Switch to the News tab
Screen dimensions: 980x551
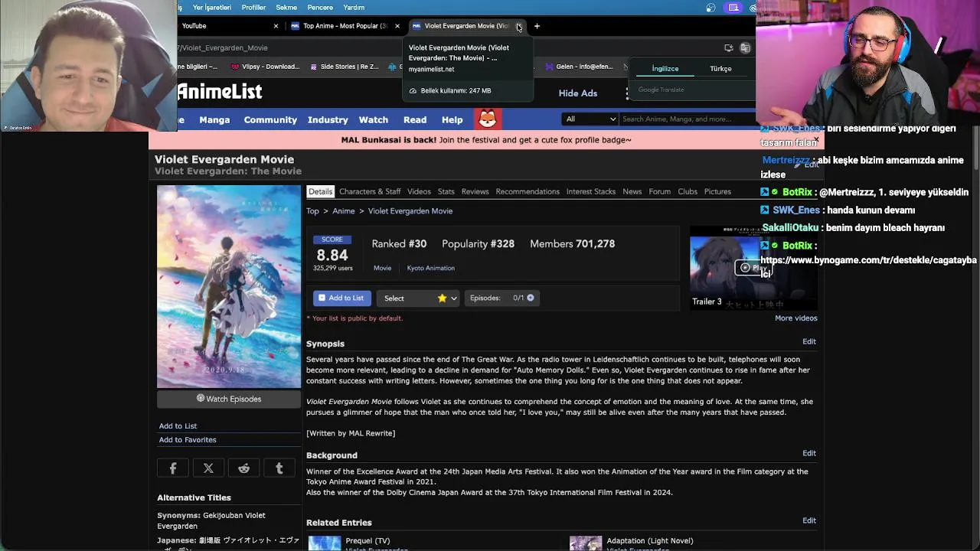click(632, 191)
